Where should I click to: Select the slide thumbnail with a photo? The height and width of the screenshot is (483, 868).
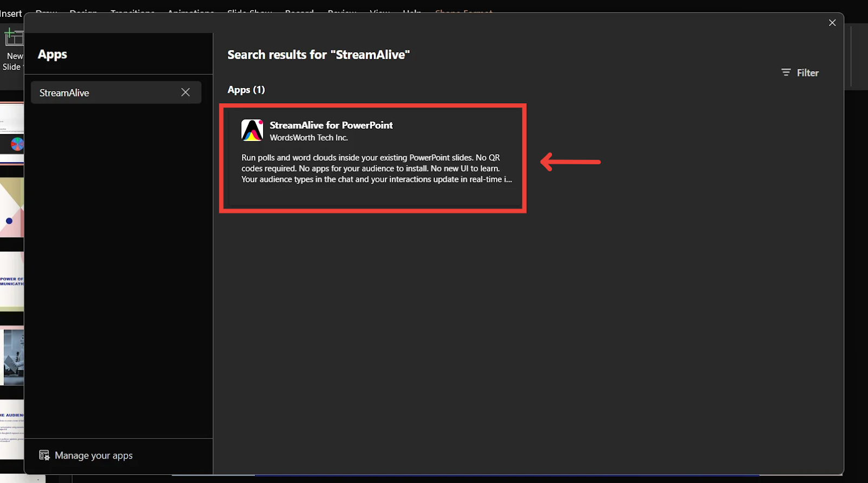coord(12,356)
